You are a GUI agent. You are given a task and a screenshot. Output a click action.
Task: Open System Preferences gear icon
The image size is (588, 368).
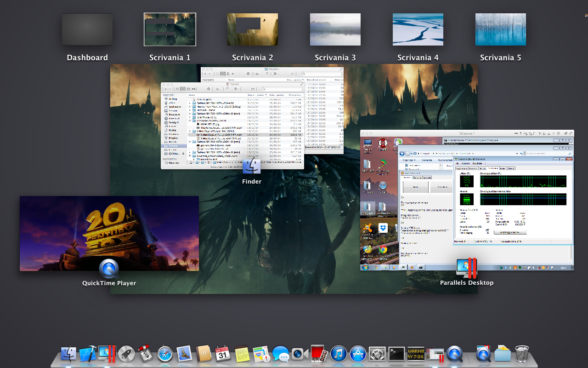[x=377, y=354]
